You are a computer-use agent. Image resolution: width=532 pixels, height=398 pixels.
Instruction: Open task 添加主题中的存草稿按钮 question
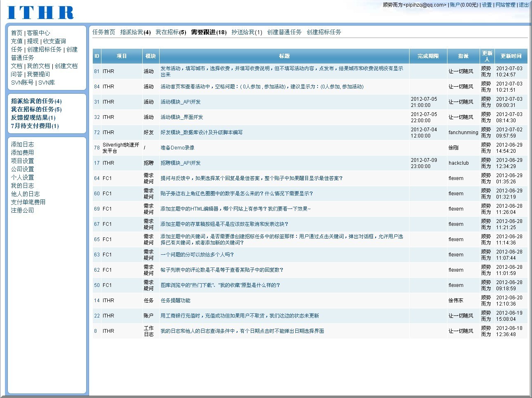[224, 224]
